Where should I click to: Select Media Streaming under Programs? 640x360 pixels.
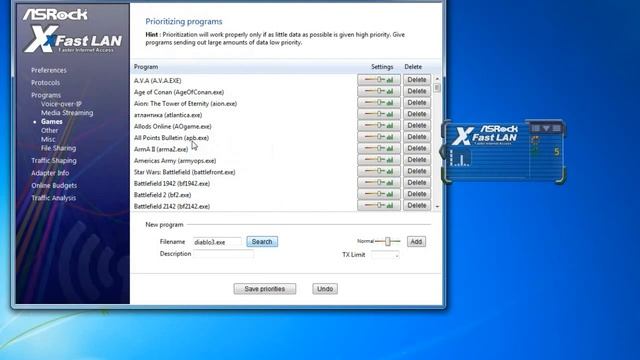tap(67, 113)
